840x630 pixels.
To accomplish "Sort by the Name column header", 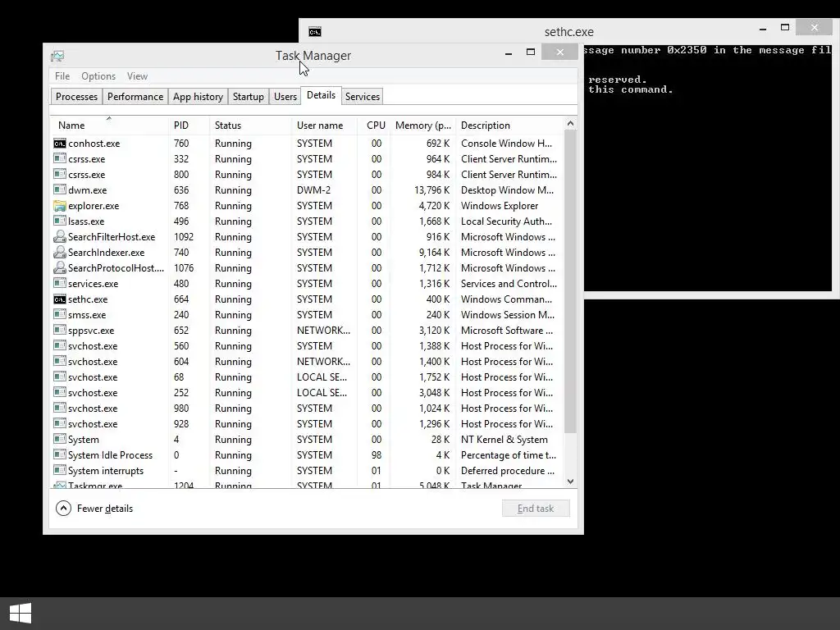I will pyautogui.click(x=109, y=126).
